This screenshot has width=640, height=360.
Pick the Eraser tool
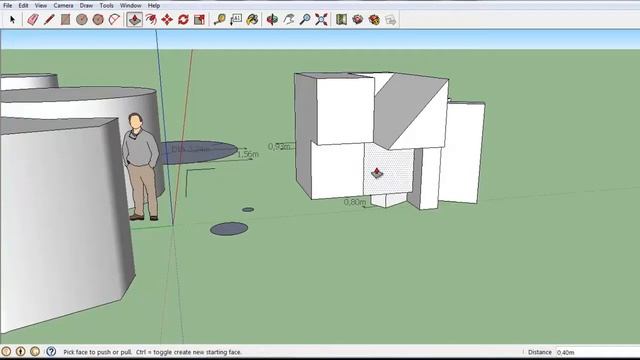[x=33, y=19]
